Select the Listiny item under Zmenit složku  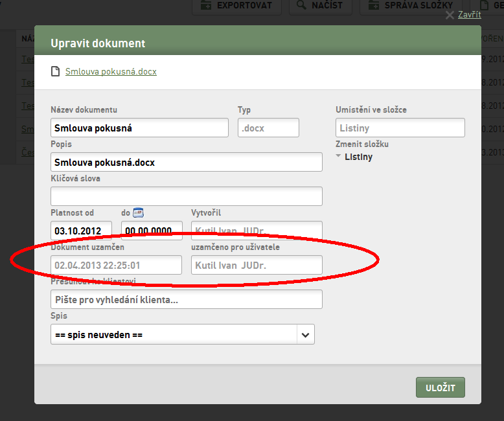point(358,157)
